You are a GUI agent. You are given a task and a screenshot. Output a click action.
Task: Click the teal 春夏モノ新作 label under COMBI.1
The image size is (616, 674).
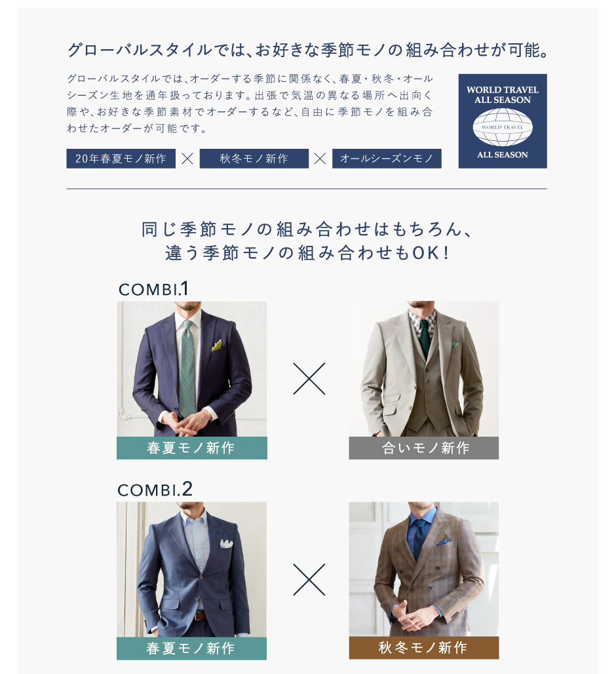point(192,448)
